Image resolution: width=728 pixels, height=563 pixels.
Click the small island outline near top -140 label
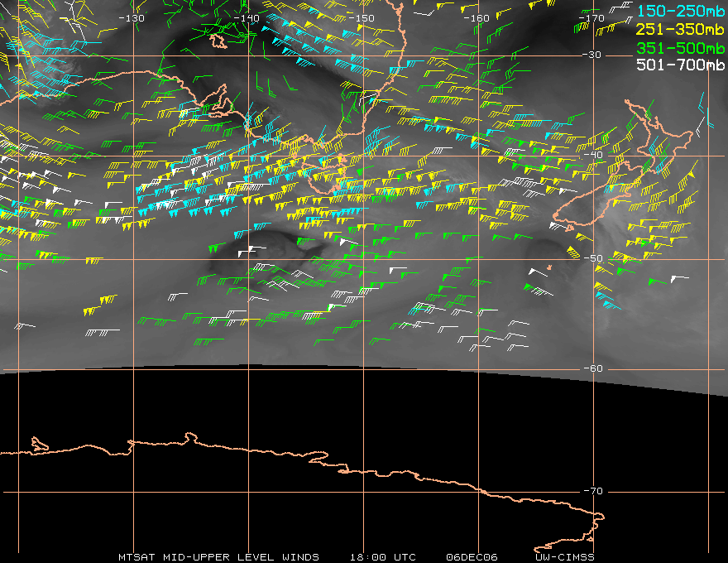(x=218, y=41)
